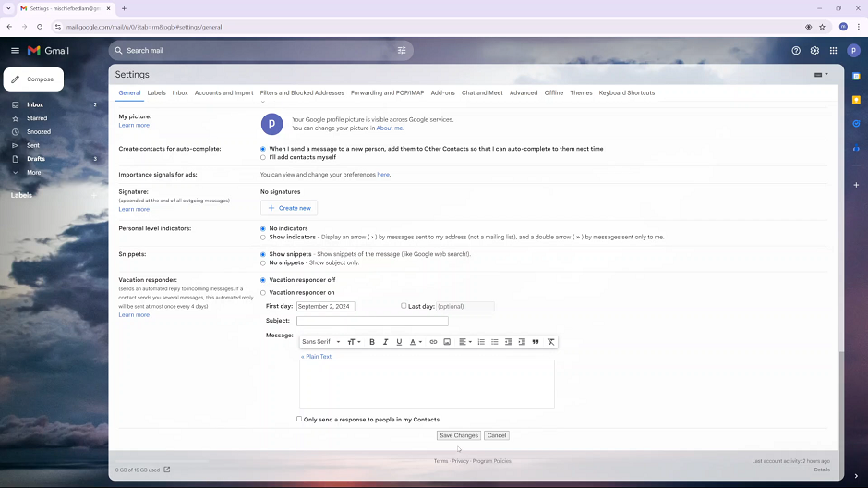Toggle bold in vacation message toolbar
Screen dimensions: 868x488
click(x=372, y=342)
